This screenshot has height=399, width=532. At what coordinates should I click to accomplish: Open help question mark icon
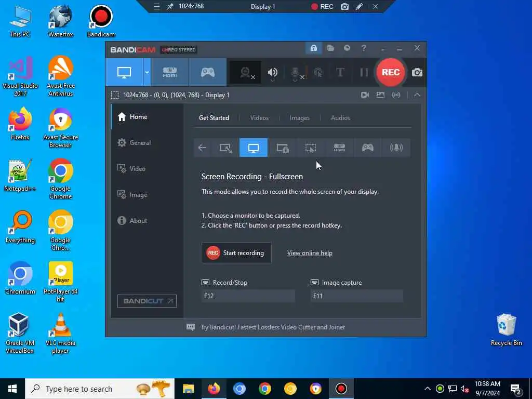pos(363,48)
